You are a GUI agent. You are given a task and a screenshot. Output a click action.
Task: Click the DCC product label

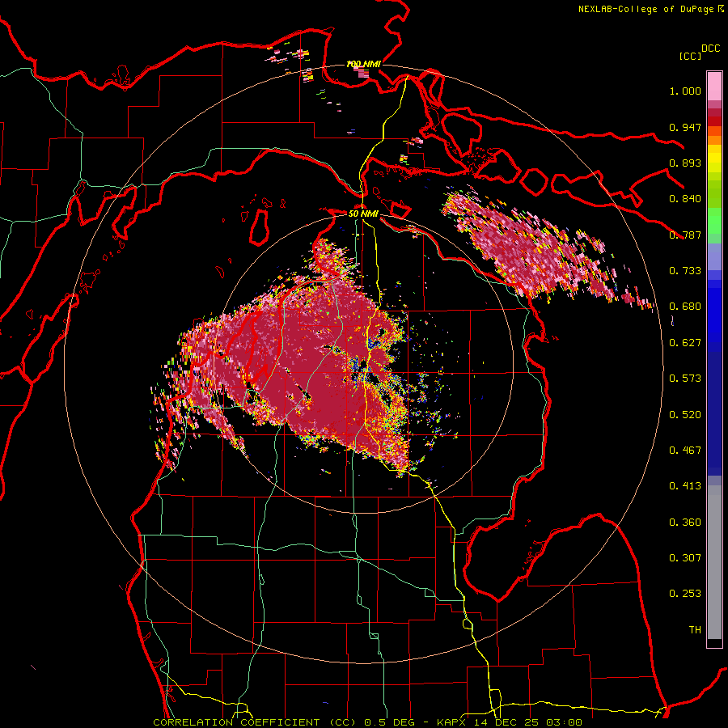point(711,49)
